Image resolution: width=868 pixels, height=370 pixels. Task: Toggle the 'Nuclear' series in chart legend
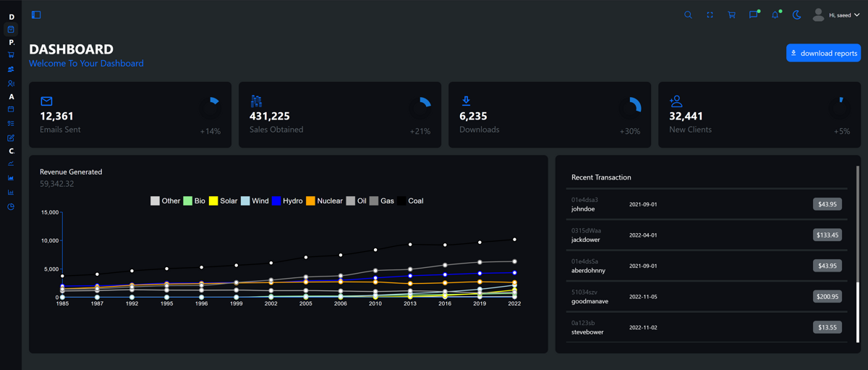tap(324, 201)
